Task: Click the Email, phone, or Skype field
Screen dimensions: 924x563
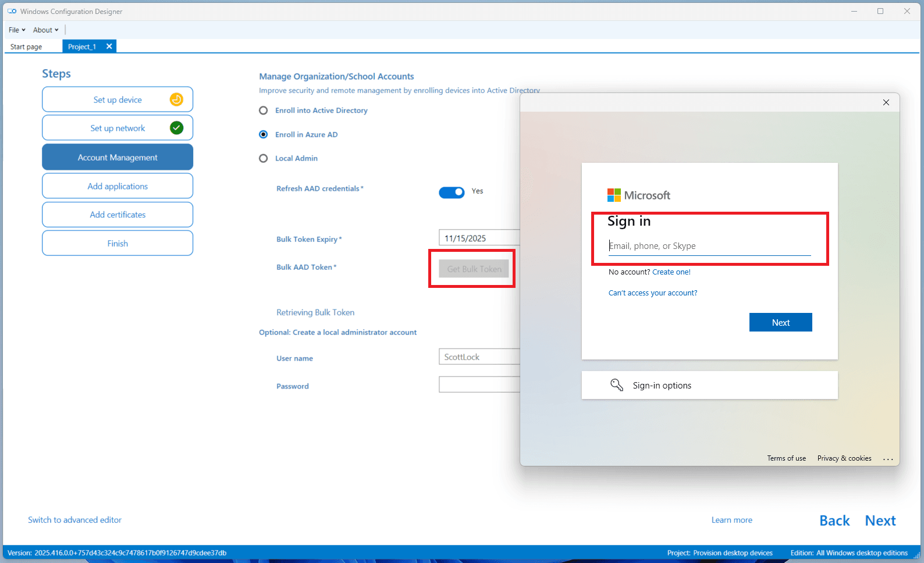Action: coord(709,246)
